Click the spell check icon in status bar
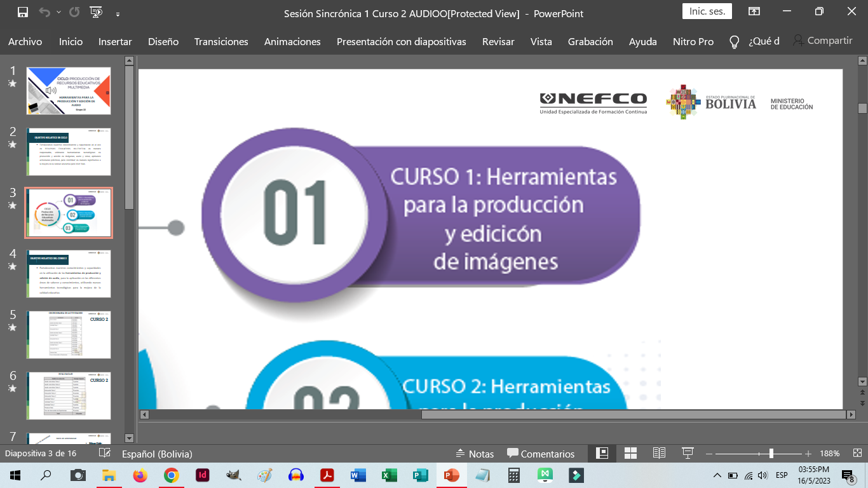The width and height of the screenshot is (868, 488). [105, 454]
